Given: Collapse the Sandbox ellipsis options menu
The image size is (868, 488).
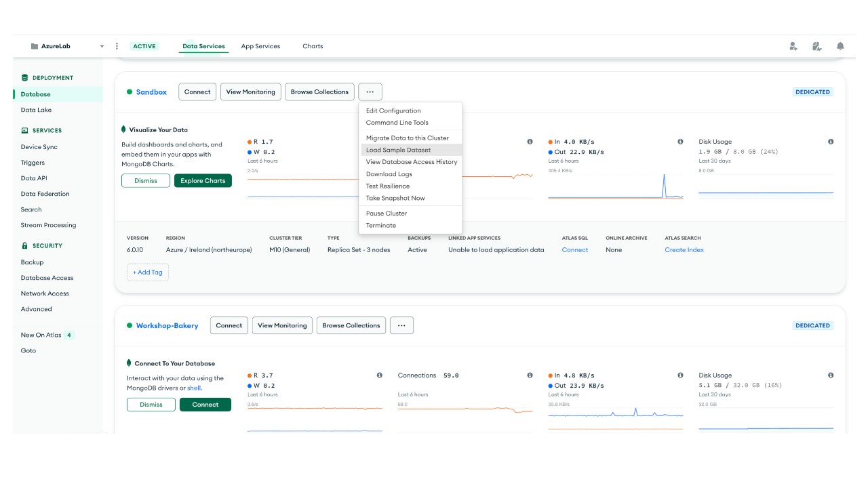Looking at the screenshot, I should [370, 92].
